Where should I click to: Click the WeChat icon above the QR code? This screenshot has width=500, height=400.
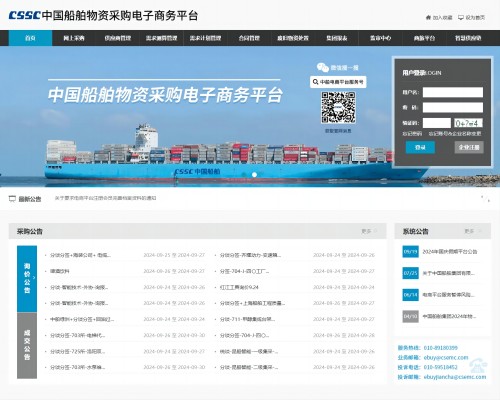tap(323, 67)
